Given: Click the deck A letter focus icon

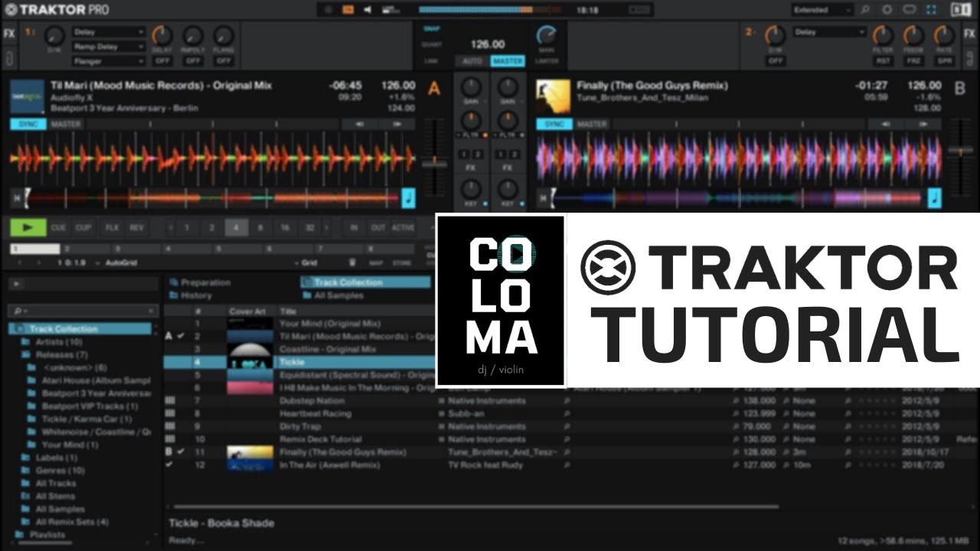Looking at the screenshot, I should [434, 90].
